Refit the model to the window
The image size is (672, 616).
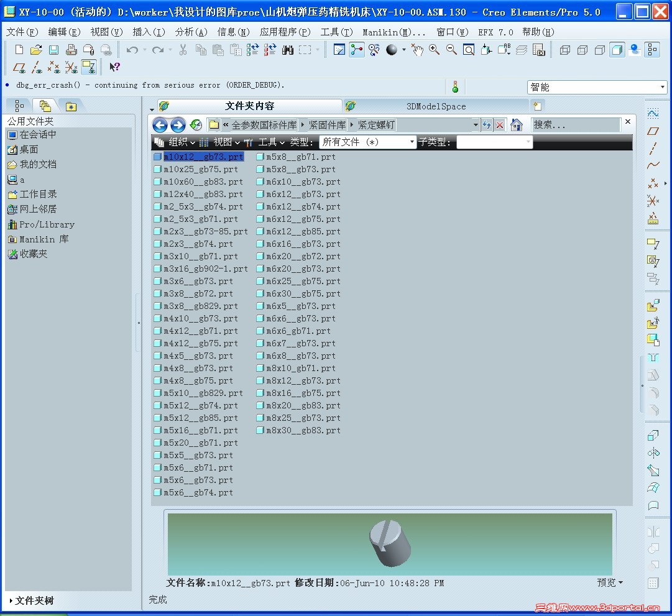[469, 50]
